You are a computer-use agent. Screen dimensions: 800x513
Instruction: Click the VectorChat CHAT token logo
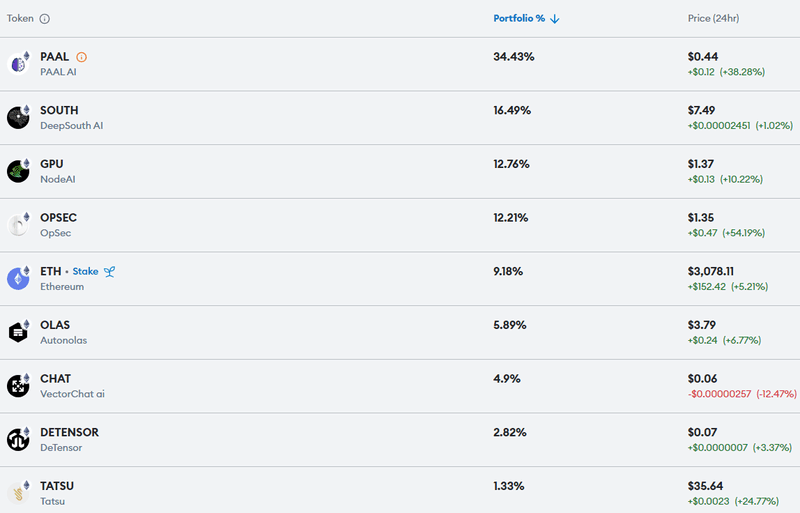tap(18, 385)
